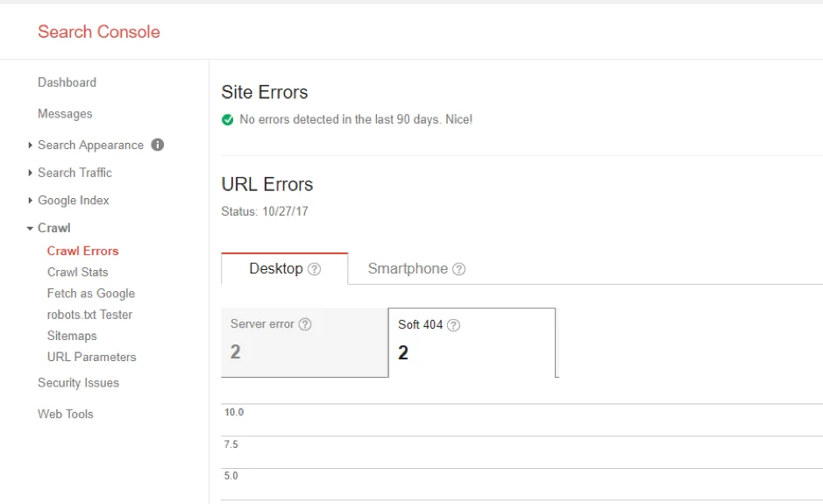823x504 pixels.
Task: Expand the Google Index section arrow
Action: [x=30, y=200]
